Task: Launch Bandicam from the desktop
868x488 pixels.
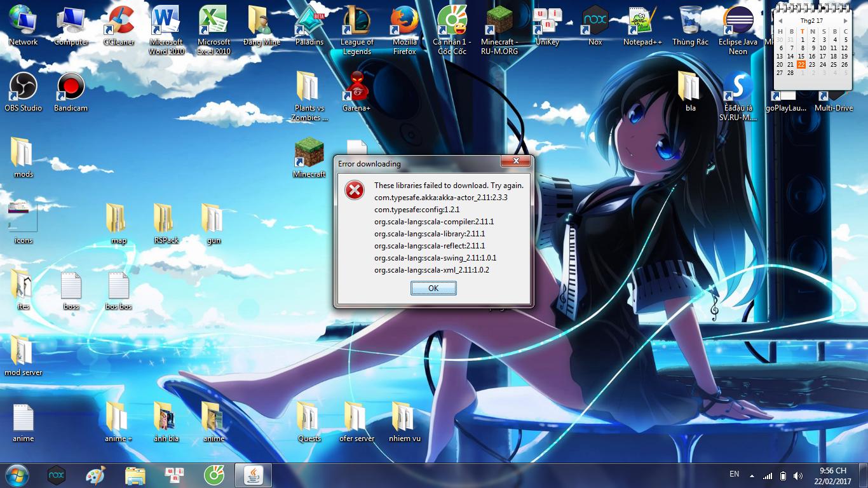Action: click(x=71, y=92)
